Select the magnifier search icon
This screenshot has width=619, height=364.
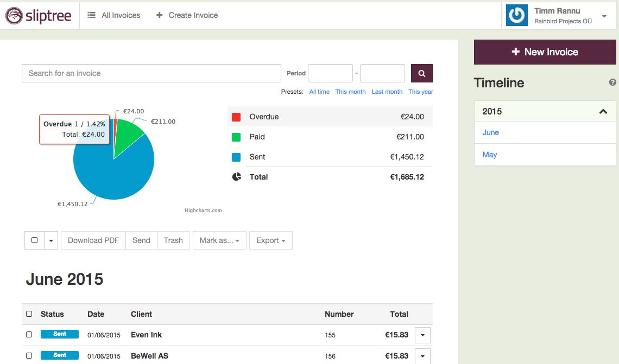coord(421,73)
